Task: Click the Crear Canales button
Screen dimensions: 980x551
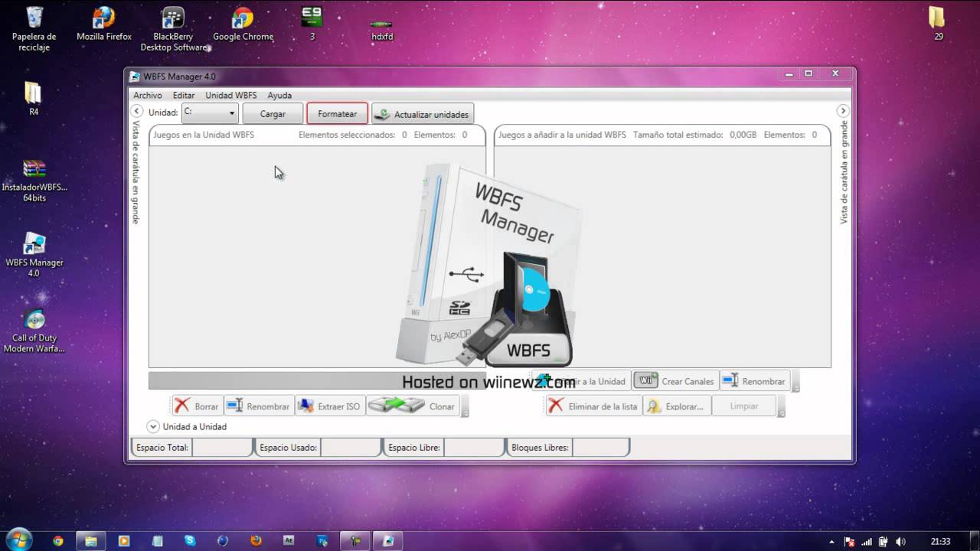Action: (x=676, y=381)
